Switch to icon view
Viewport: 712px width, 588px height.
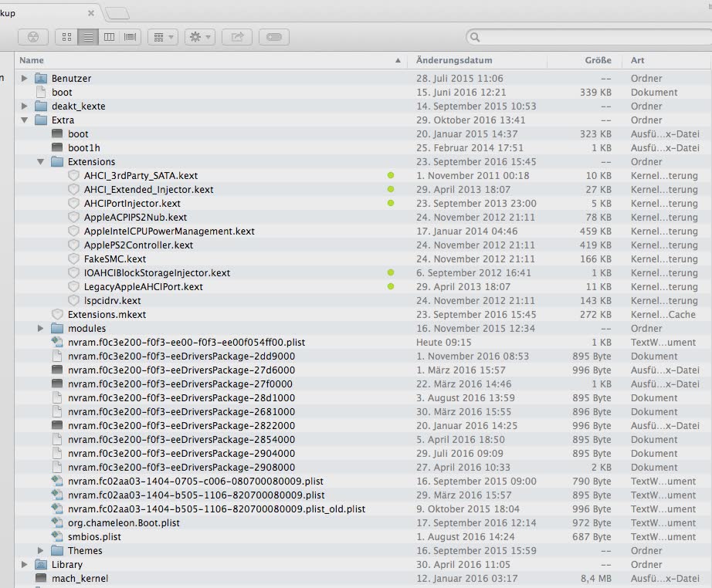(67, 36)
